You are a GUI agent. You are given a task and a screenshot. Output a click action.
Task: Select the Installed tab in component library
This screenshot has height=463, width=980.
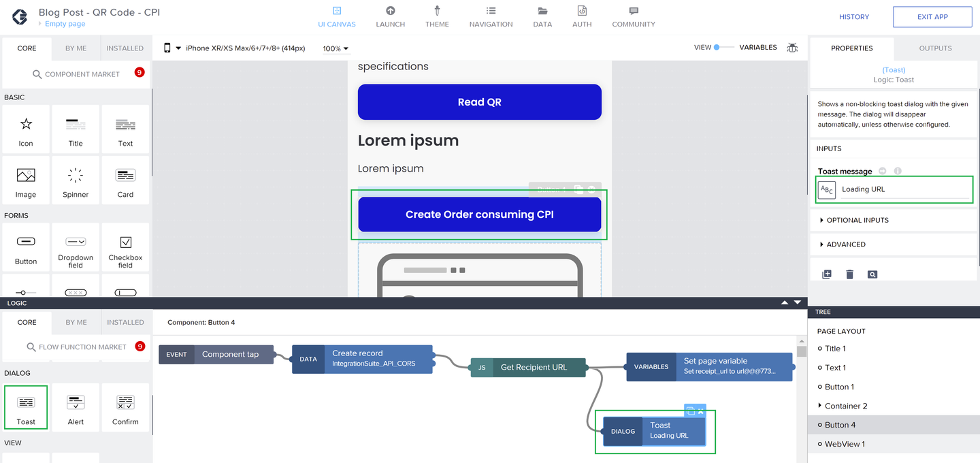click(x=125, y=48)
